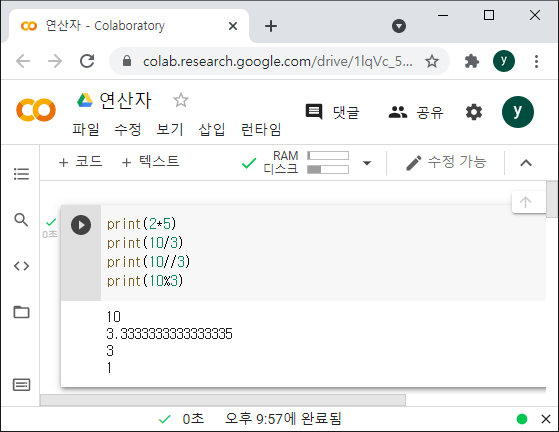Image resolution: width=559 pixels, height=432 pixels.
Task: Close the 연산자 - Colaboratory tab
Action: pyautogui.click(x=233, y=26)
